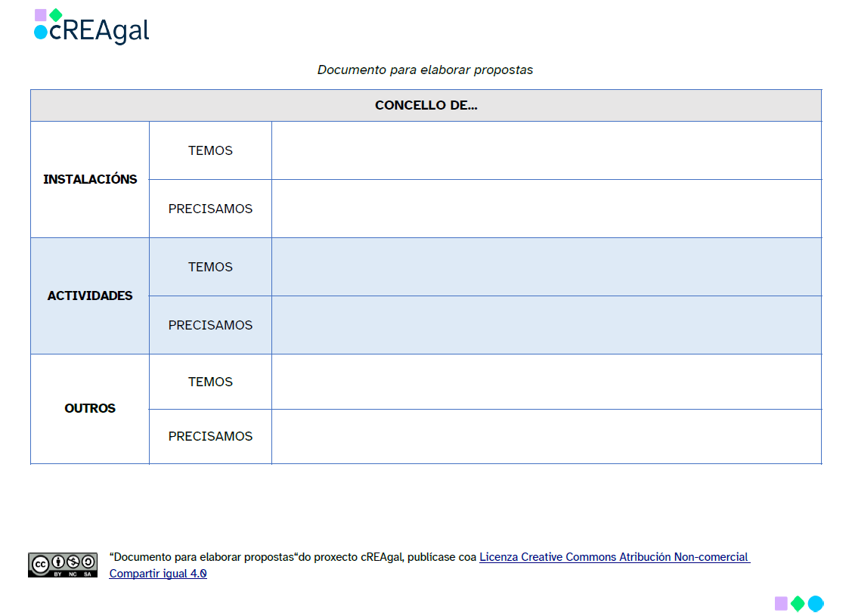Select the CONCELLO DE... table header cell

[426, 106]
